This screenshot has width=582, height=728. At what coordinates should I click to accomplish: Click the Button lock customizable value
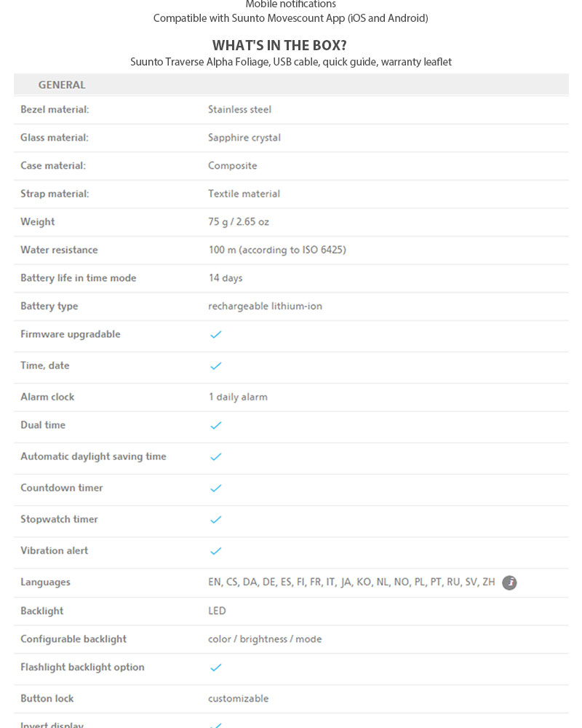(x=238, y=699)
